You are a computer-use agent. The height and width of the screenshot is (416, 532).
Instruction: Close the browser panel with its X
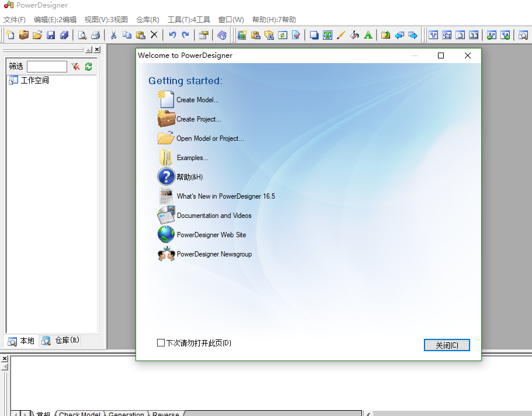point(97,50)
